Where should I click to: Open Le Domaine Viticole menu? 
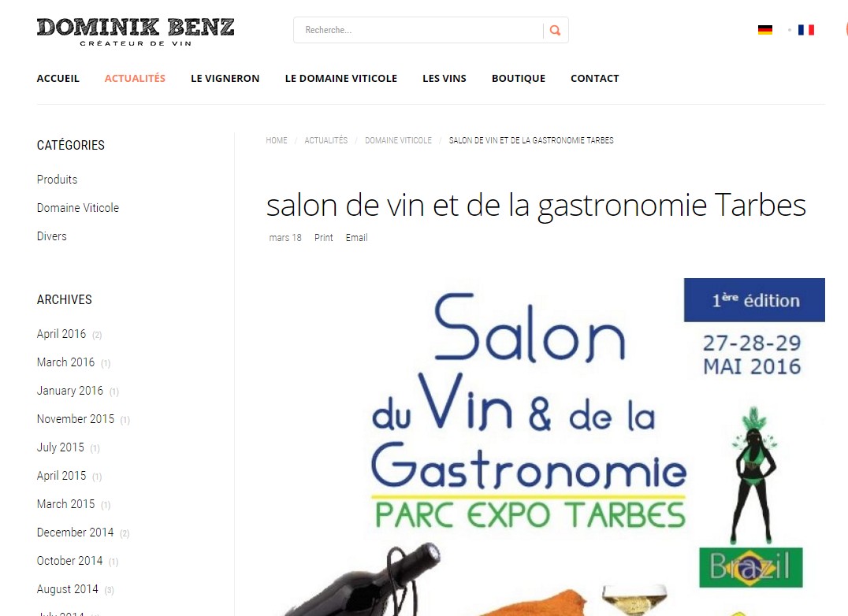[x=340, y=78]
